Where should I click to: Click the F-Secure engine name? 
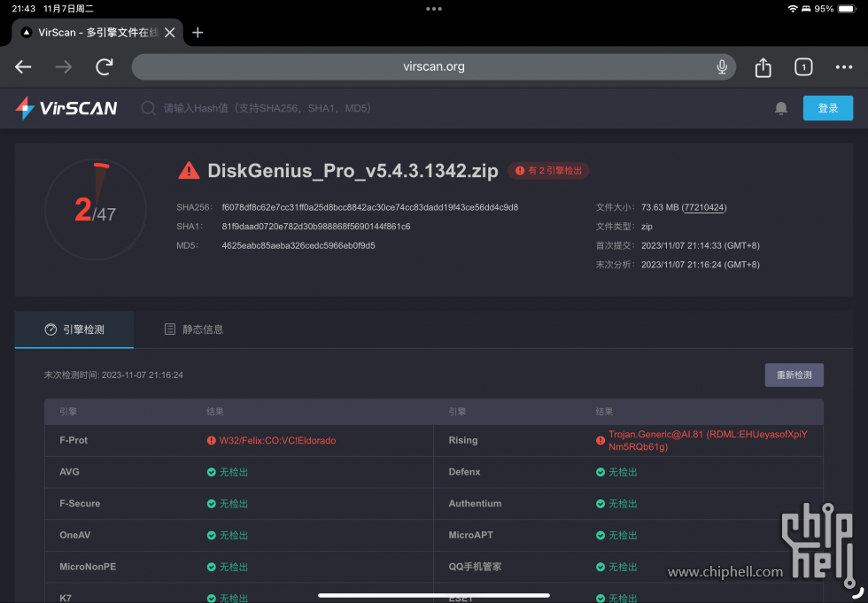click(x=80, y=504)
